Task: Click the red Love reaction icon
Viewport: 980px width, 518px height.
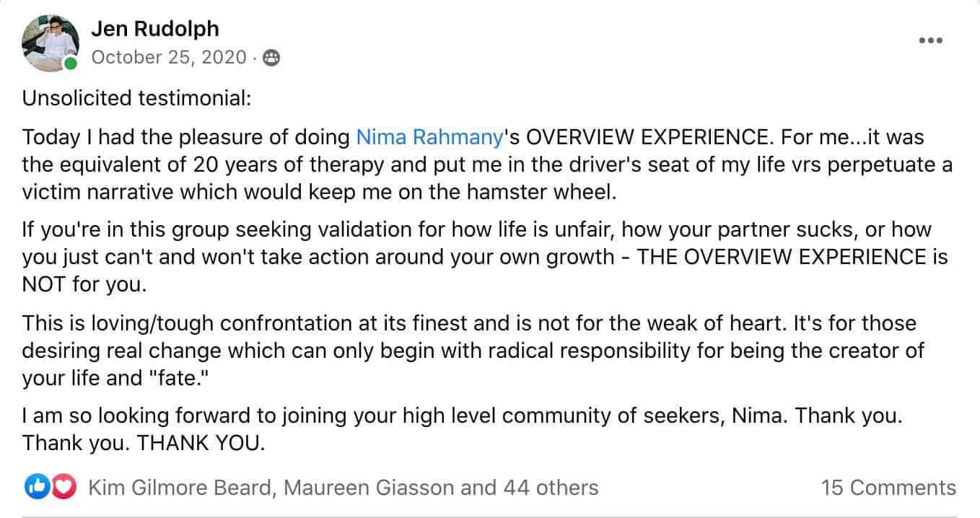Action: pos(64,488)
